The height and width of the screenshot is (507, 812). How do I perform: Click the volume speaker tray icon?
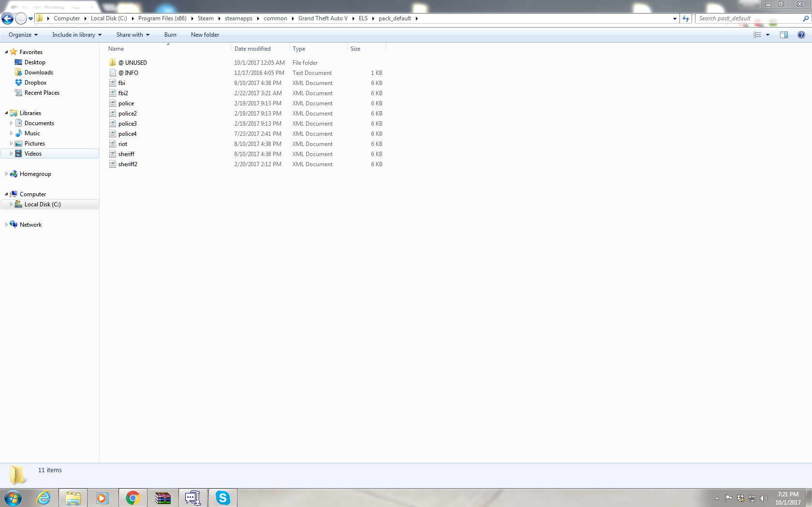pos(764,498)
